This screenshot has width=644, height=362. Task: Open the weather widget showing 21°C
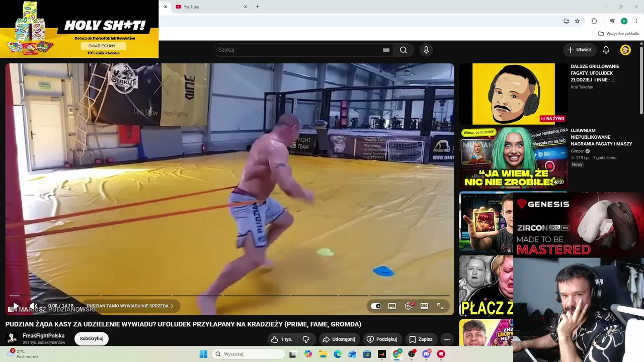coord(22,354)
